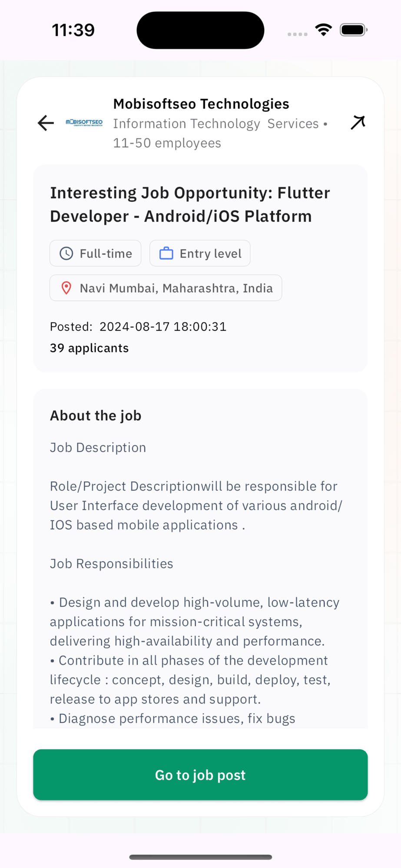Tap the home indicator bar

[200, 857]
